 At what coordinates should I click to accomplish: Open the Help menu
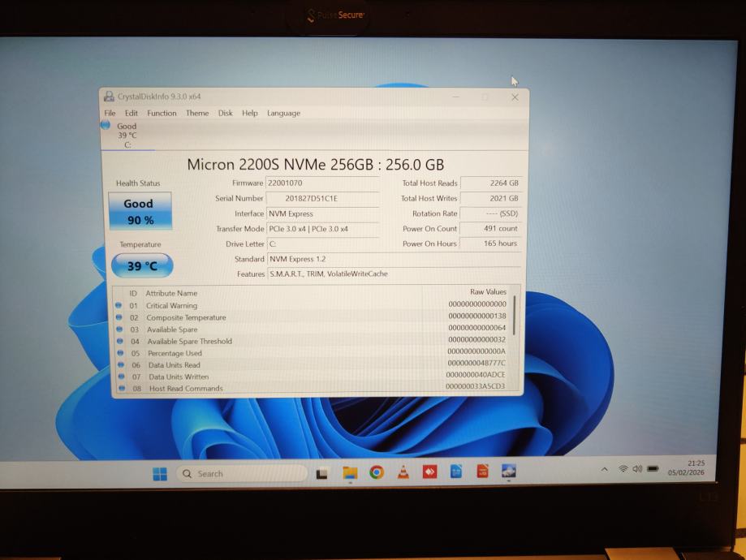click(250, 114)
